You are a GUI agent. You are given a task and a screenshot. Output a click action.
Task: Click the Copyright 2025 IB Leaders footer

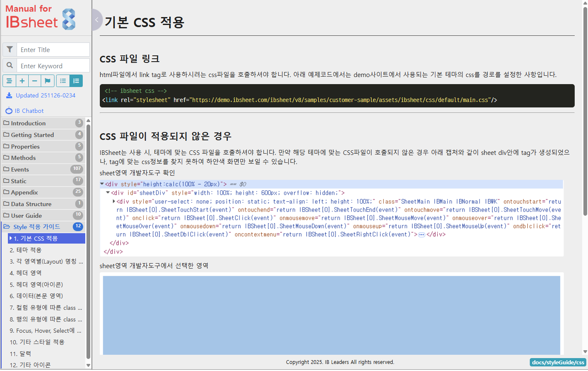(x=340, y=362)
